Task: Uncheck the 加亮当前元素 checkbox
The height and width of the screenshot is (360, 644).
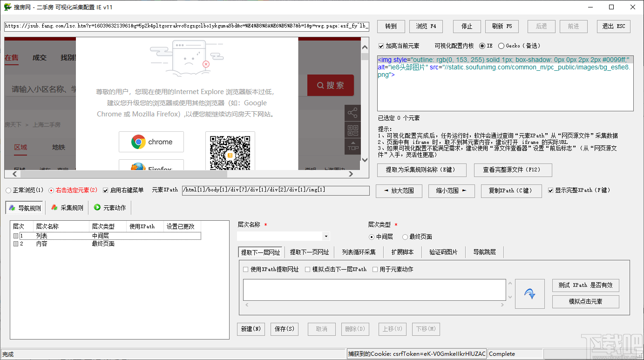Action: pos(381,46)
